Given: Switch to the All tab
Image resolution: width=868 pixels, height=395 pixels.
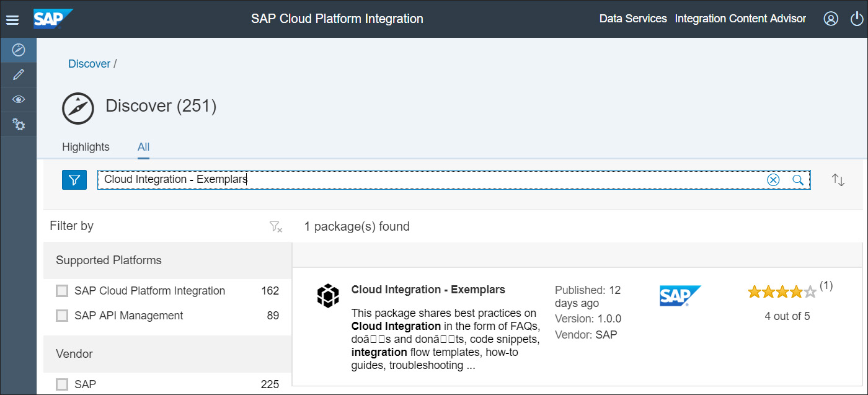Looking at the screenshot, I should click(x=143, y=147).
